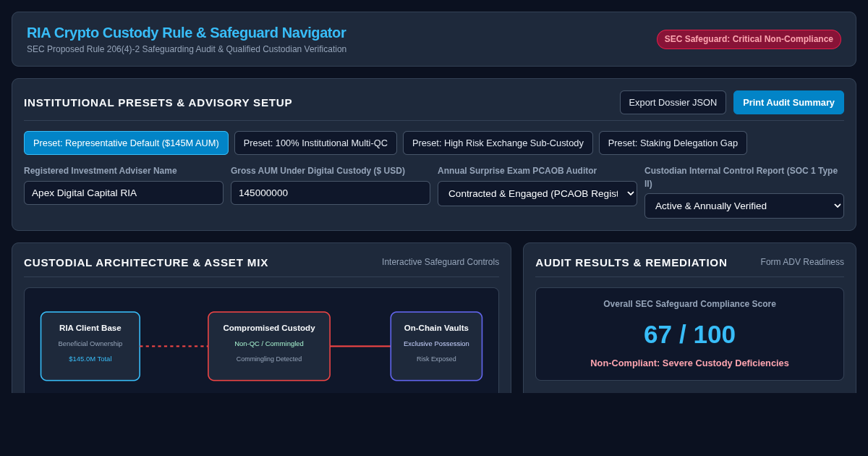
Task: Focus the Registered Investment Adviser Name field
Action: pos(124,193)
